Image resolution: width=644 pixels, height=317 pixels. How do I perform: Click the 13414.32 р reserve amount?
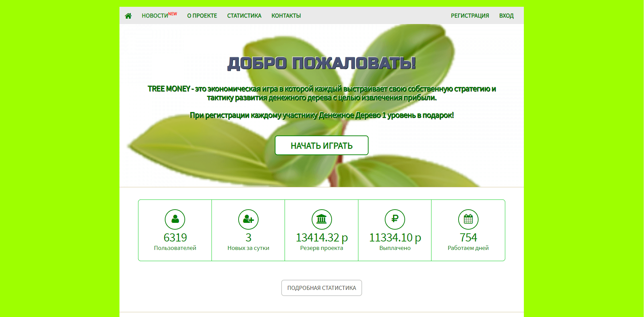click(x=321, y=238)
